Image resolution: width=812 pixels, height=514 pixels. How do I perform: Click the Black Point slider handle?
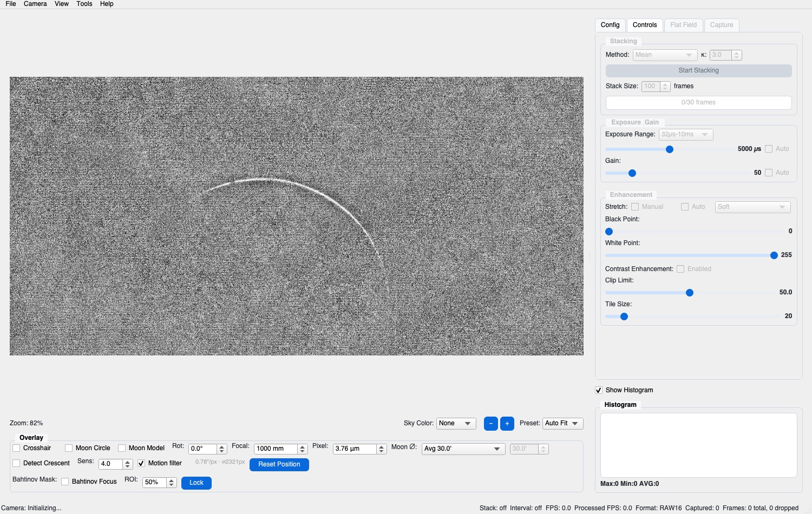(x=609, y=232)
